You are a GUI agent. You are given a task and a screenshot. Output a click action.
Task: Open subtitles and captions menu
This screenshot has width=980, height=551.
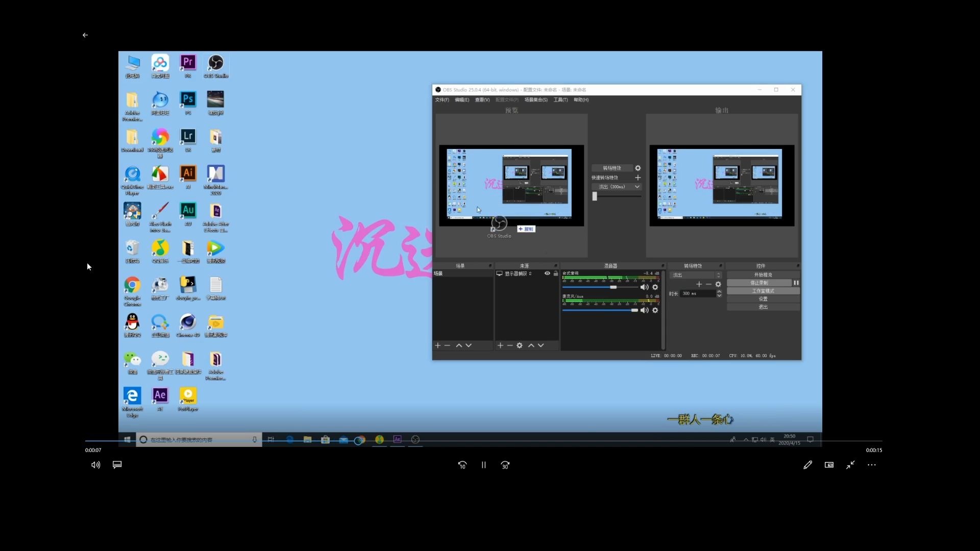pyautogui.click(x=117, y=465)
